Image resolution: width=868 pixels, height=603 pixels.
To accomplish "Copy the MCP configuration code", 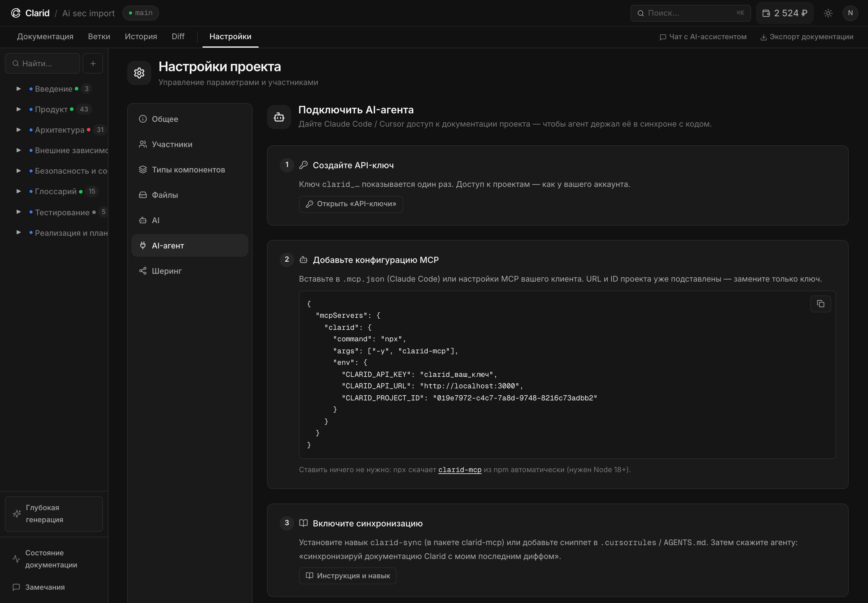I will pyautogui.click(x=820, y=304).
